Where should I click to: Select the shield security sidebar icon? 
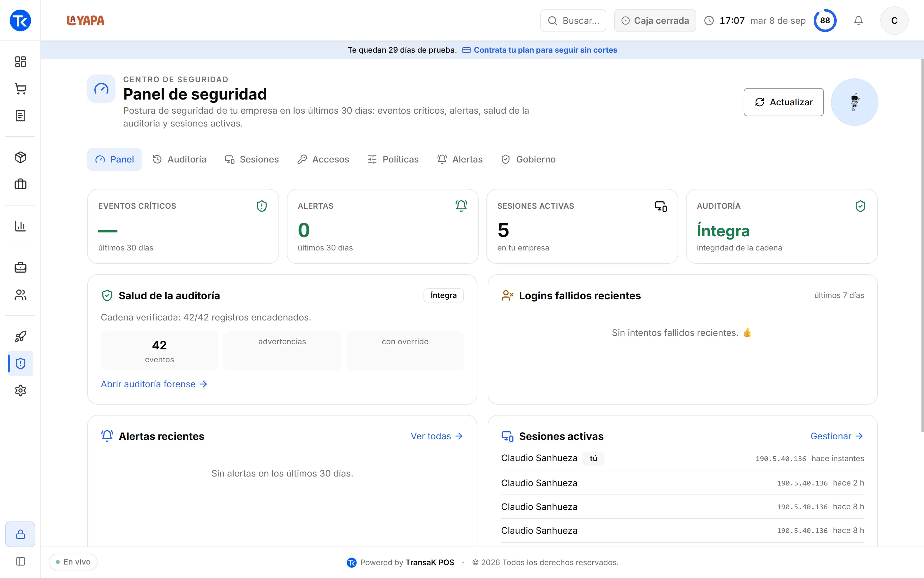tap(20, 363)
